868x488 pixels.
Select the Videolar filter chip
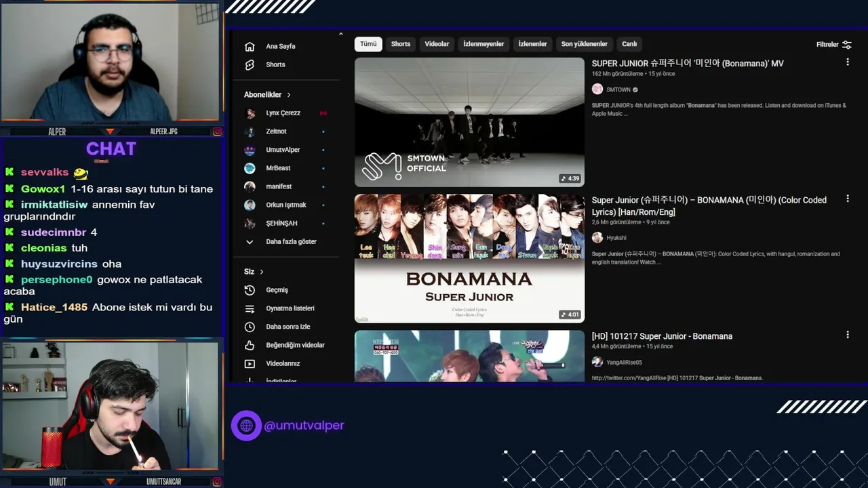point(437,44)
